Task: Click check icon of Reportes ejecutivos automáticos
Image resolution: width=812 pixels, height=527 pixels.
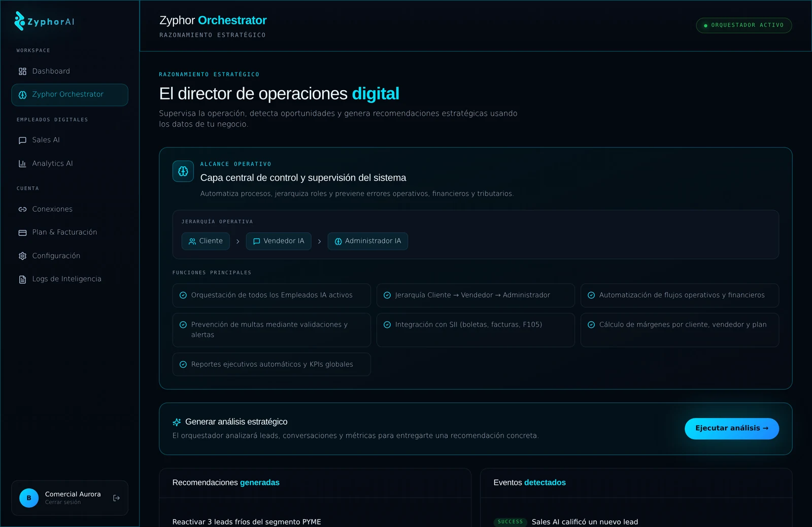Action: click(x=183, y=365)
